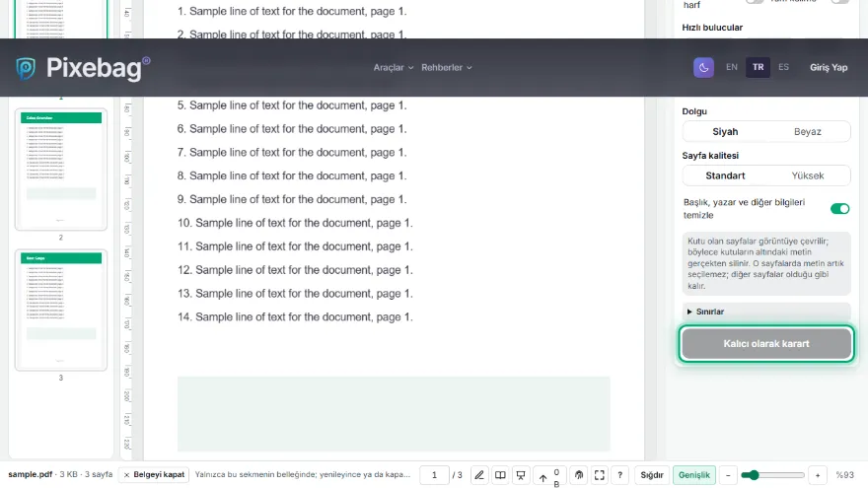Click Giriş Yap link

click(x=829, y=67)
